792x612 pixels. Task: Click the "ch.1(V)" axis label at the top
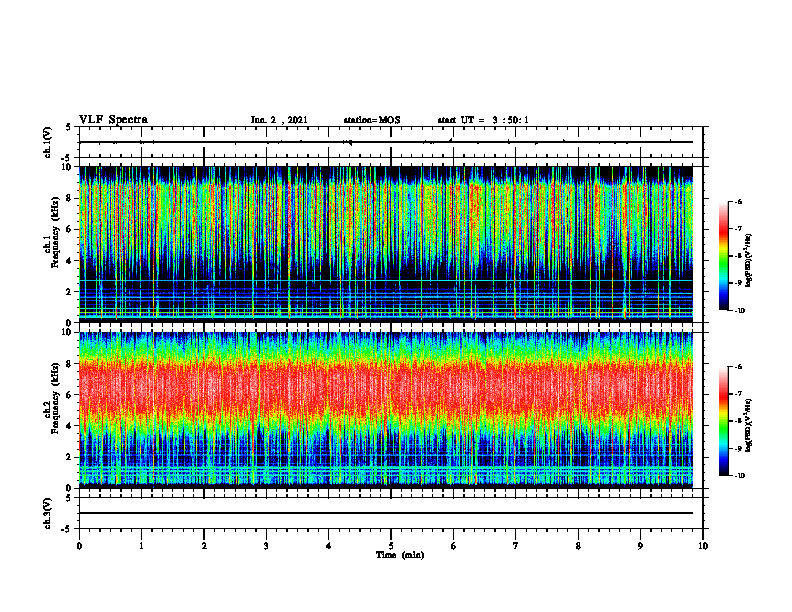tap(47, 142)
